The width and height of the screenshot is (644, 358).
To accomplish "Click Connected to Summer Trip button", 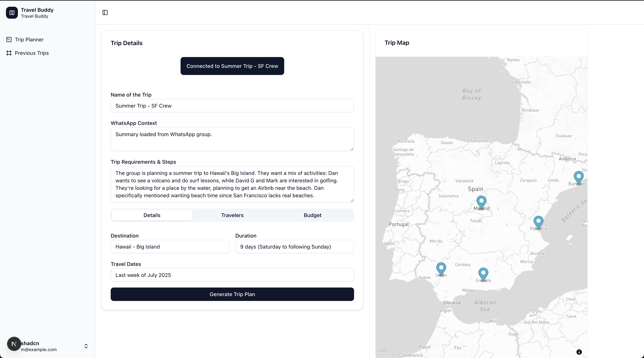I will tap(232, 66).
